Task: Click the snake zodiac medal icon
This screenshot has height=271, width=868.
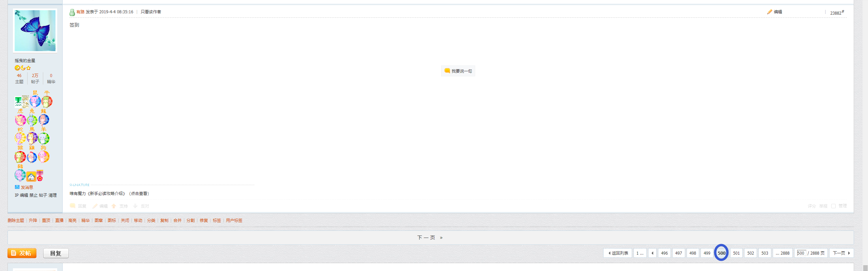Action: point(20,138)
